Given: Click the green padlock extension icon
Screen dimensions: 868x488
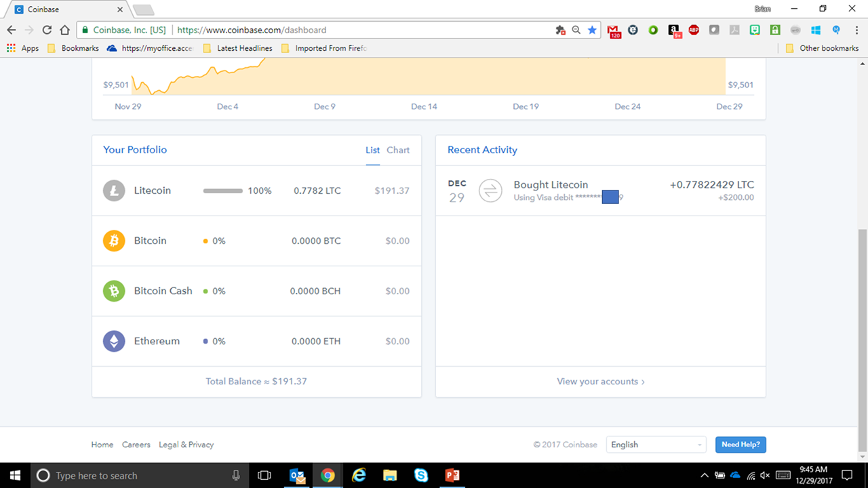Looking at the screenshot, I should [775, 30].
